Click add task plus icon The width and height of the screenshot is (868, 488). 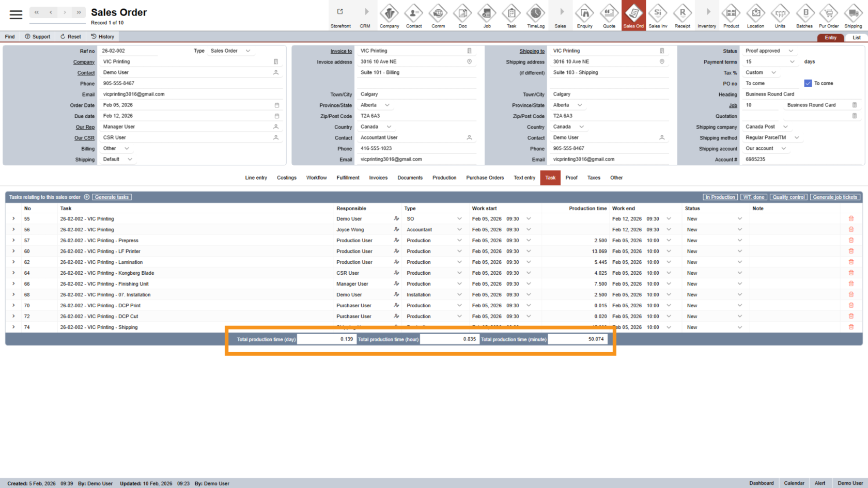point(87,197)
